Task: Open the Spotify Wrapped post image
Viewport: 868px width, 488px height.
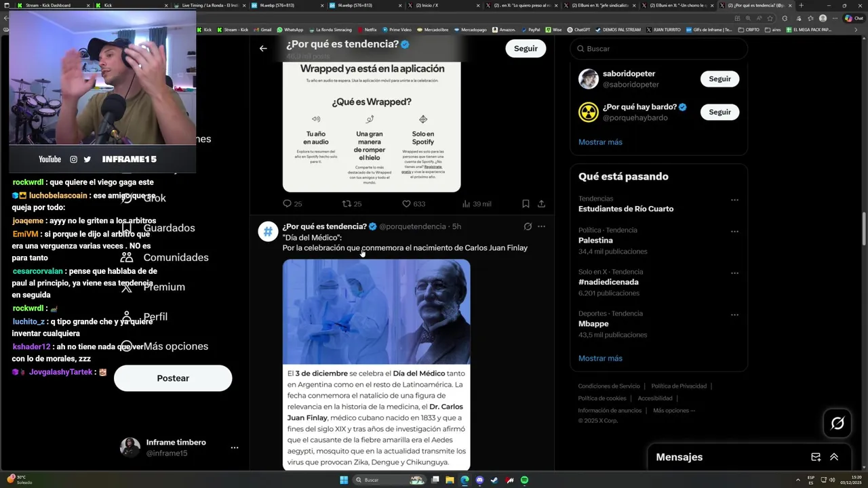Action: (372, 127)
